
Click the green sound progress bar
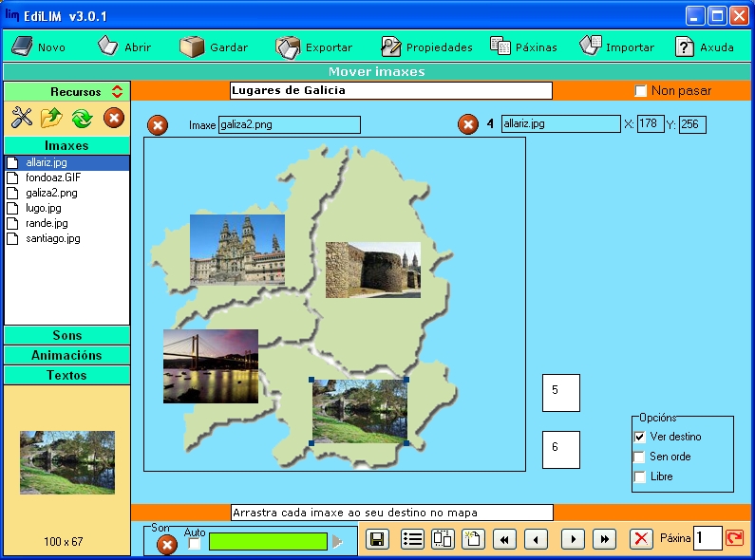268,541
